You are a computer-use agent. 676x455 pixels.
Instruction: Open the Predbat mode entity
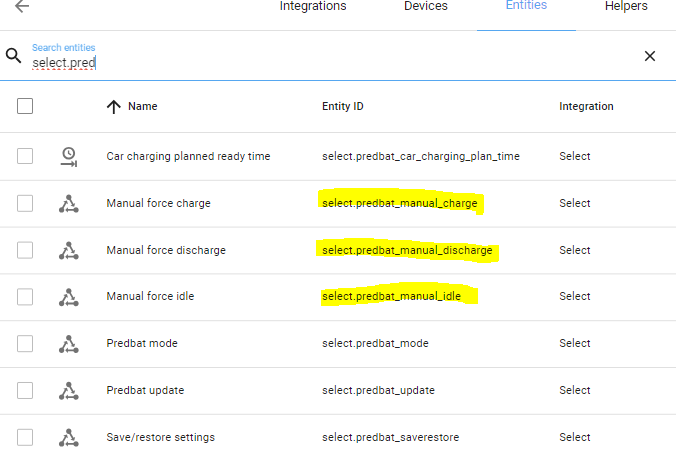[142, 343]
